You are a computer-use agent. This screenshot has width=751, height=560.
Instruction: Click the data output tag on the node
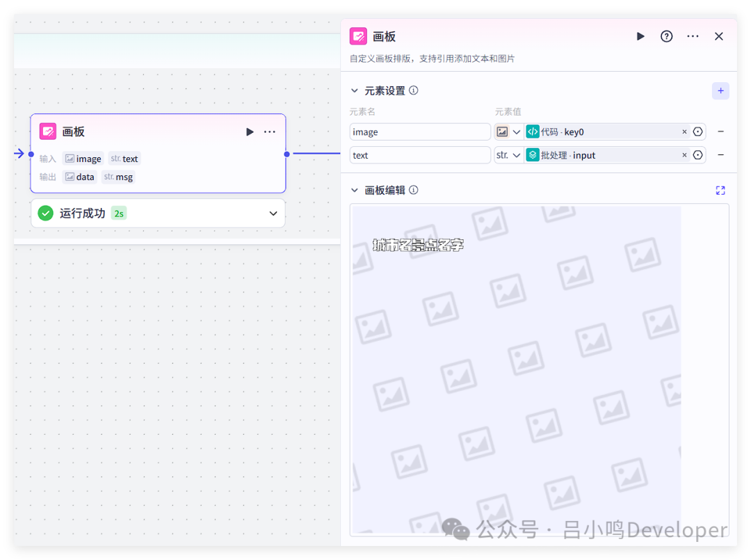coord(80,177)
